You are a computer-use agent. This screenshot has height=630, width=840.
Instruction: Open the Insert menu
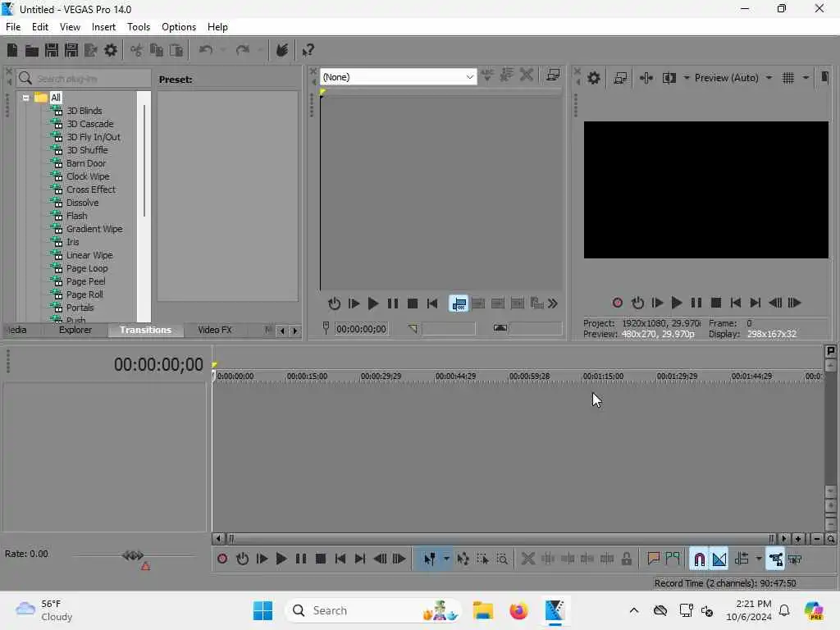pos(103,27)
